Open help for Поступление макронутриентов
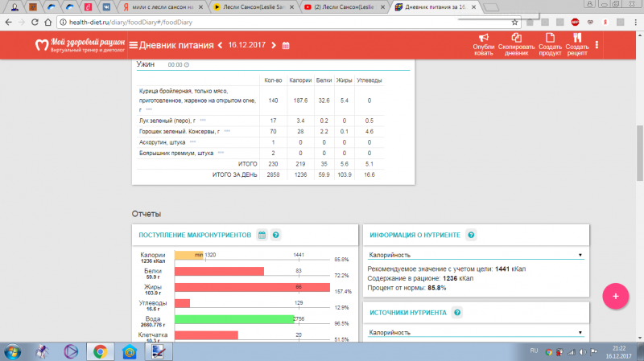644x361 pixels. pyautogui.click(x=276, y=235)
